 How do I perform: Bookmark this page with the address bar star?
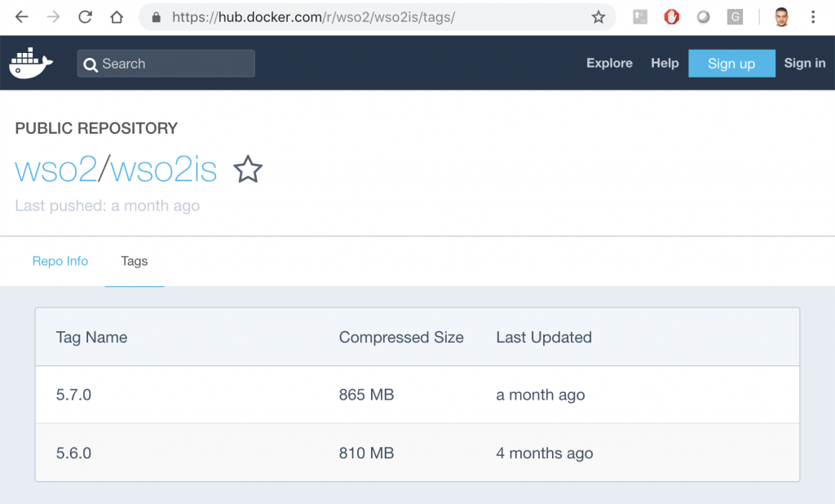[599, 17]
